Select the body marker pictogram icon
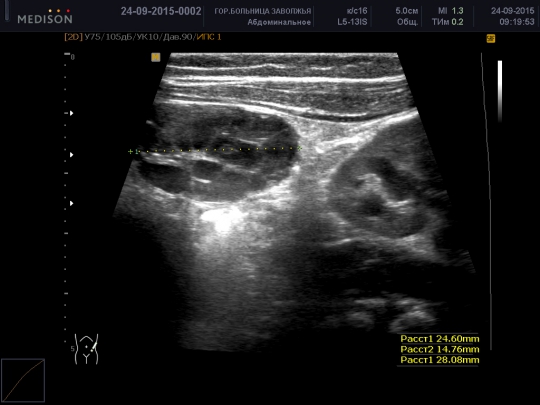The width and height of the screenshot is (540, 405). click(x=86, y=349)
